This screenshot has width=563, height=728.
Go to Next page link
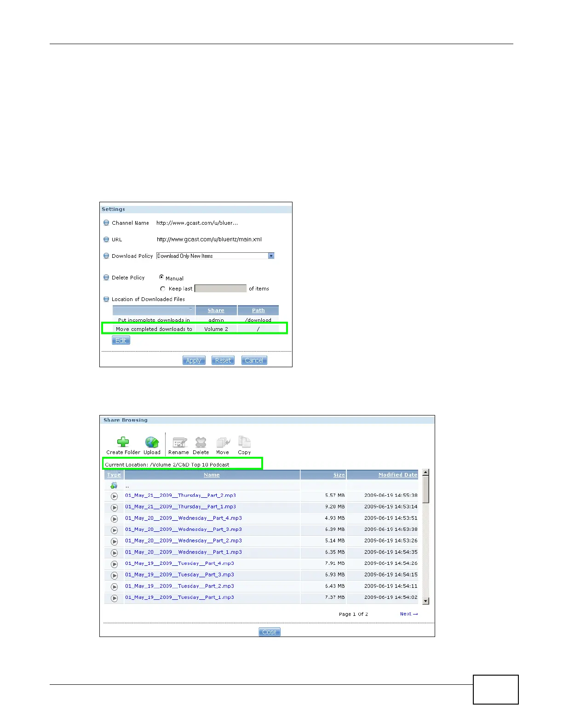pyautogui.click(x=409, y=614)
